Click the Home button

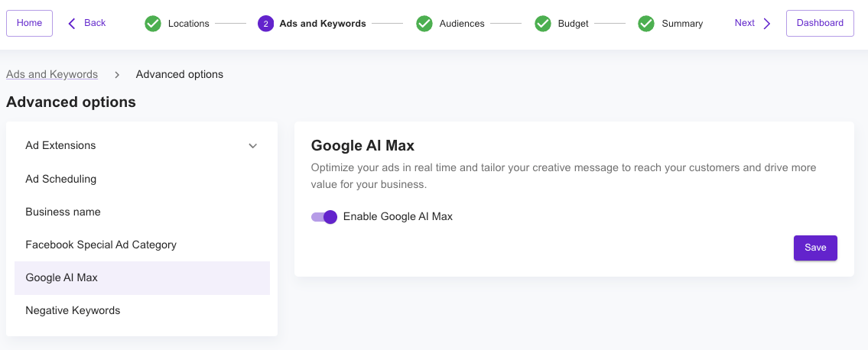(x=29, y=23)
